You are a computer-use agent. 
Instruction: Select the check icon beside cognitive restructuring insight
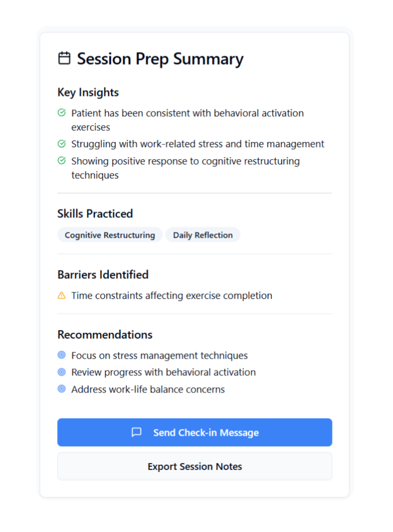pyautogui.click(x=62, y=160)
